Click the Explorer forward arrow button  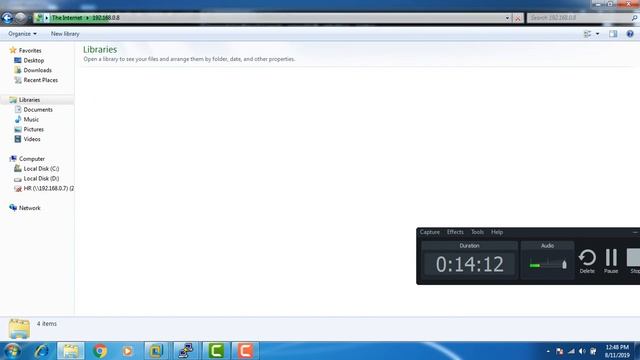[x=20, y=18]
